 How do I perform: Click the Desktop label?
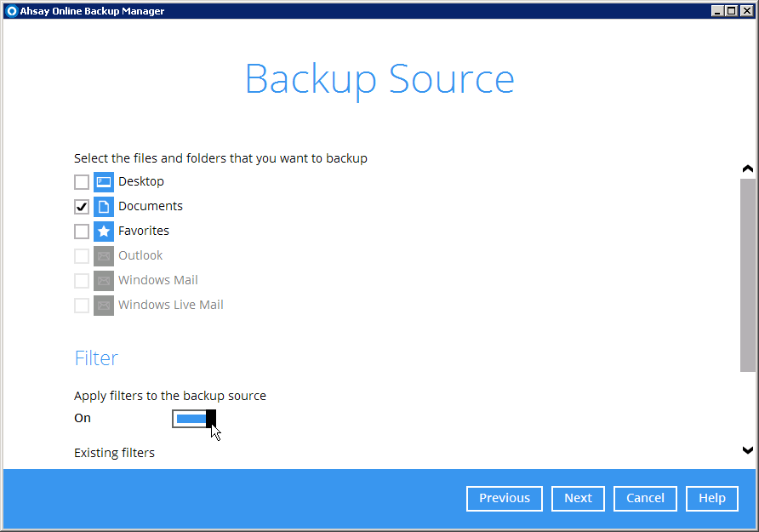coord(141,181)
